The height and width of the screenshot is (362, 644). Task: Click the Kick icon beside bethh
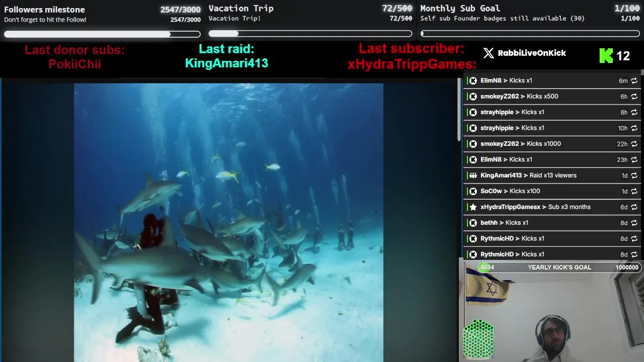(473, 223)
